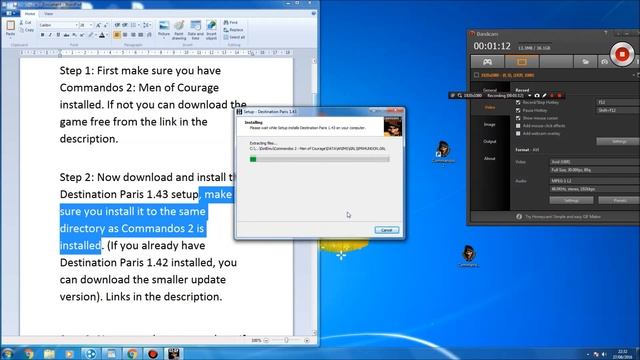Click the WordPad zoom in button
This screenshot has height=360, width=640.
[x=307, y=340]
